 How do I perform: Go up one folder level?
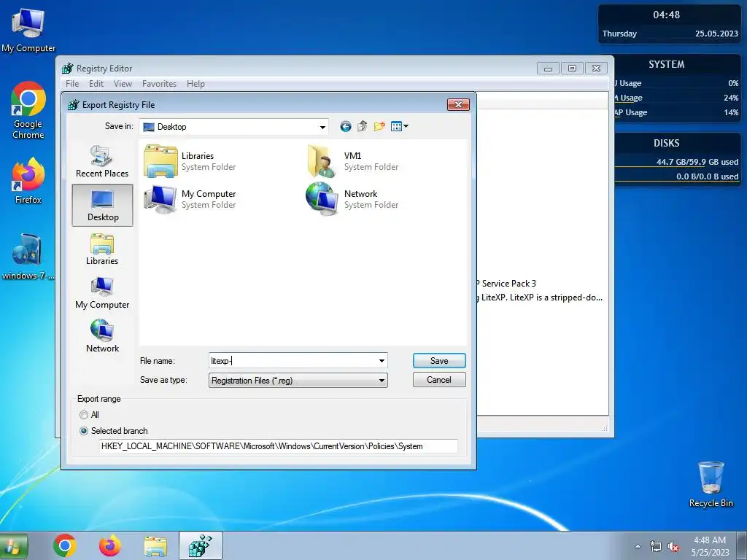362,126
